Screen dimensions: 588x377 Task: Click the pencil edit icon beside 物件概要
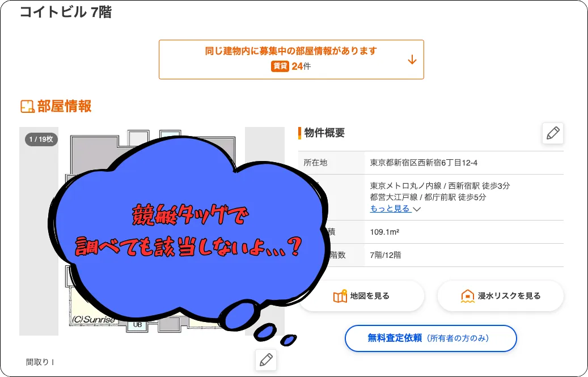pyautogui.click(x=553, y=133)
